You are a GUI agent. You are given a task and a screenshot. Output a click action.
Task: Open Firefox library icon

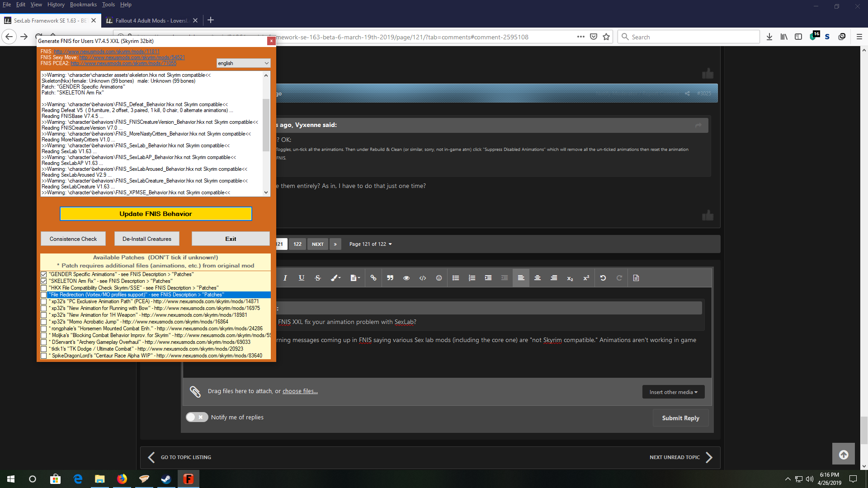coord(784,37)
